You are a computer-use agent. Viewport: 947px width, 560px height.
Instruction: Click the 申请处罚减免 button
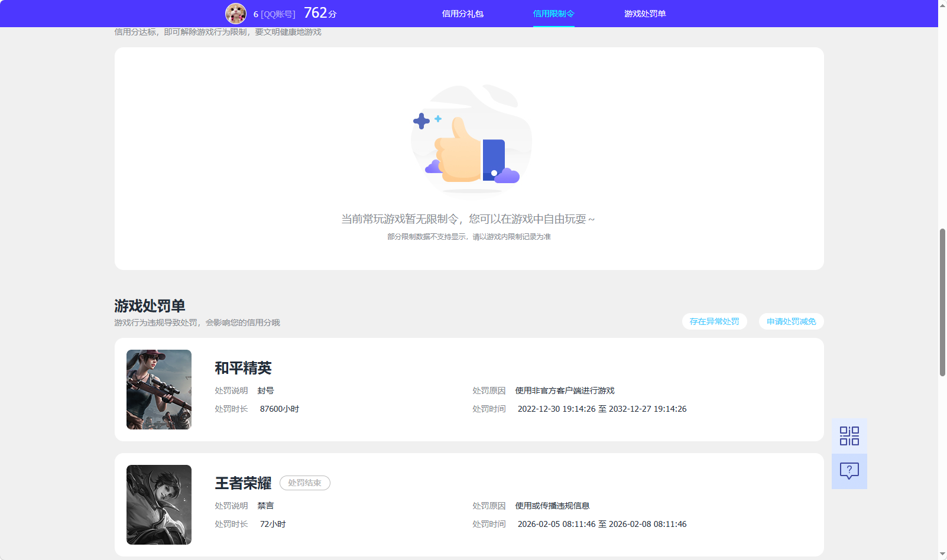(791, 321)
